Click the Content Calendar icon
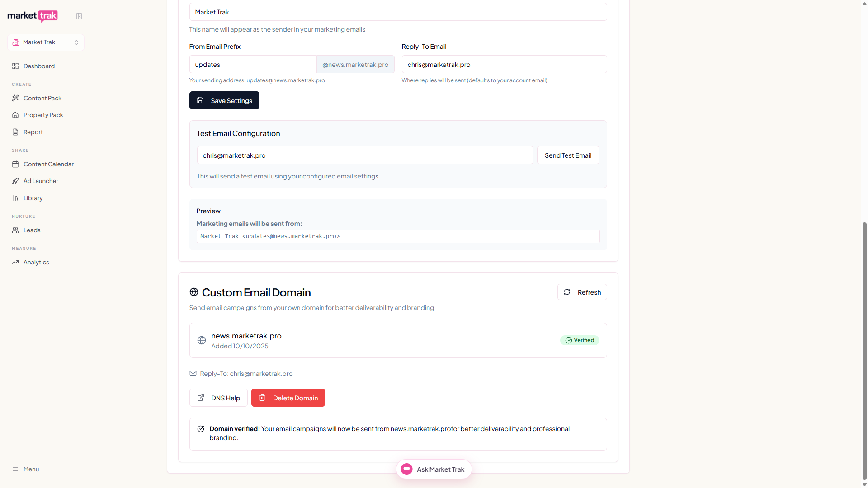Image resolution: width=868 pixels, height=488 pixels. click(15, 164)
